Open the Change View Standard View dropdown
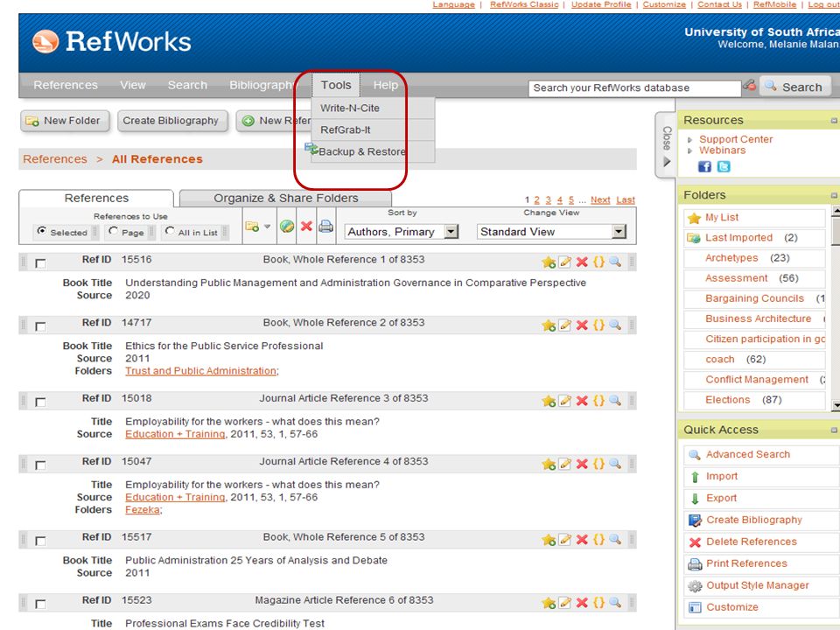Screen dimensions: 840x630 click(x=551, y=231)
